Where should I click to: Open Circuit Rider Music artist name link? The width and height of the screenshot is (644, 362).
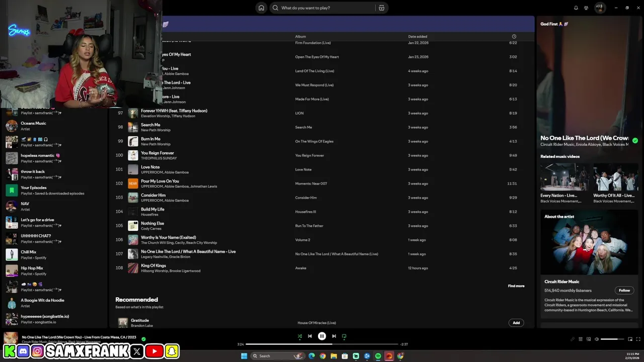pyautogui.click(x=561, y=282)
